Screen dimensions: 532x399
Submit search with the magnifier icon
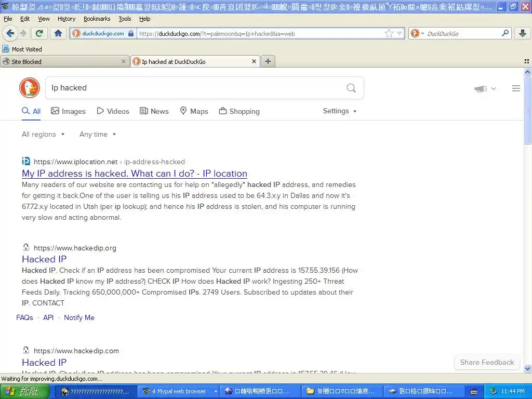tap(351, 88)
